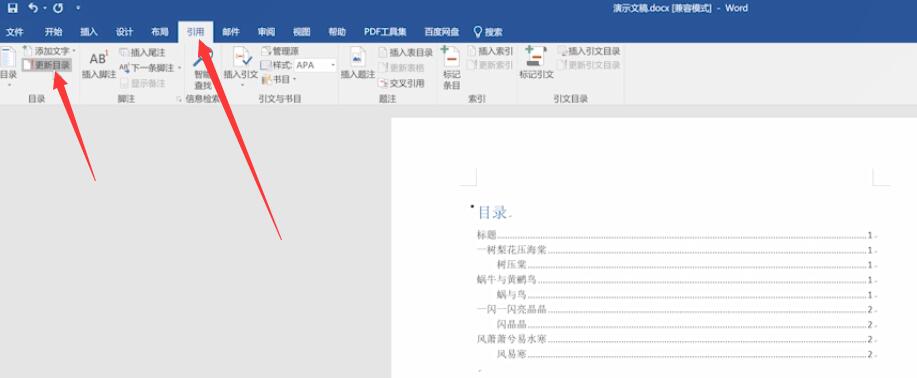Click 添加文字 in the 目录 group
The height and width of the screenshot is (378, 917).
[50, 51]
